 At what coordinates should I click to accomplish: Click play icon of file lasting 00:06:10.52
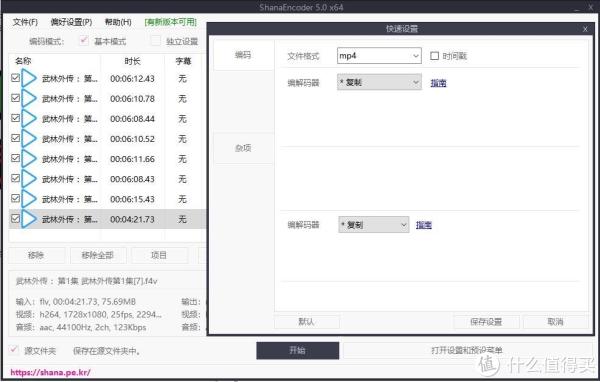coord(29,139)
